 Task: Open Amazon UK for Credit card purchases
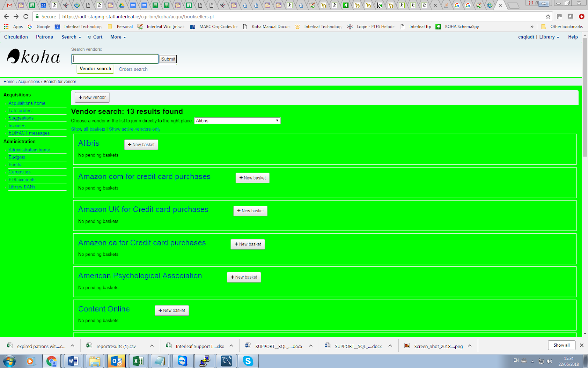point(143,209)
